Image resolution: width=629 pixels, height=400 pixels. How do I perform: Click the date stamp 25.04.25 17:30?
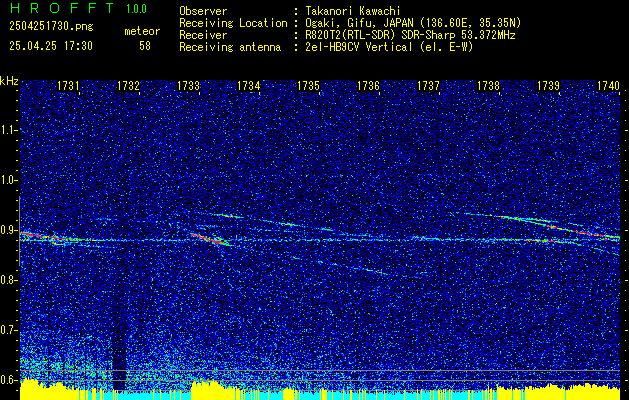51,46
